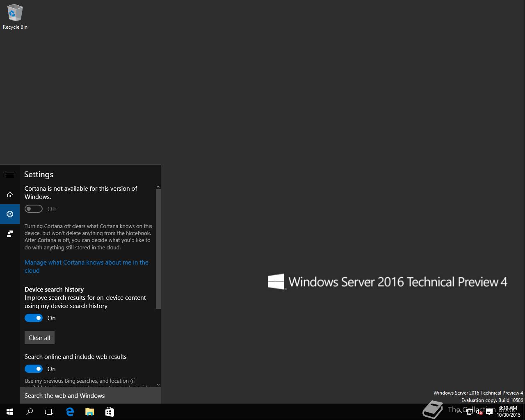
Task: Open the Store from the taskbar
Action: (x=110, y=412)
